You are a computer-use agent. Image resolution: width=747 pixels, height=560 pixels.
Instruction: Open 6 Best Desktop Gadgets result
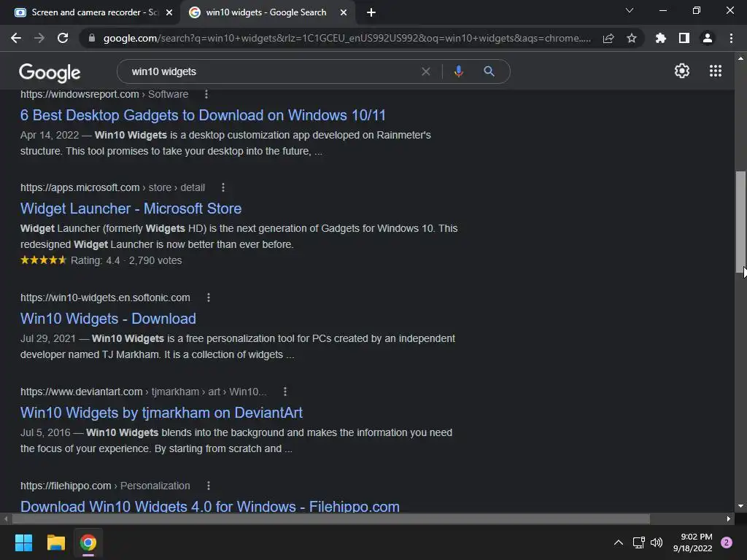(x=203, y=115)
